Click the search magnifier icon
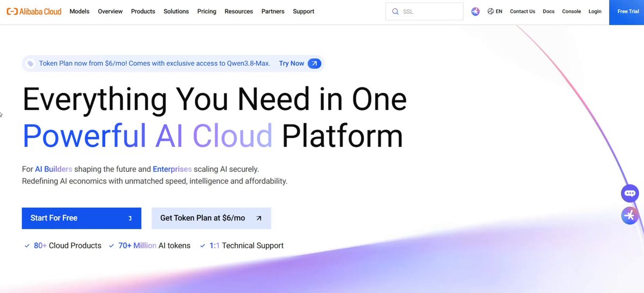Screen dimensions: 644x293 point(395,11)
